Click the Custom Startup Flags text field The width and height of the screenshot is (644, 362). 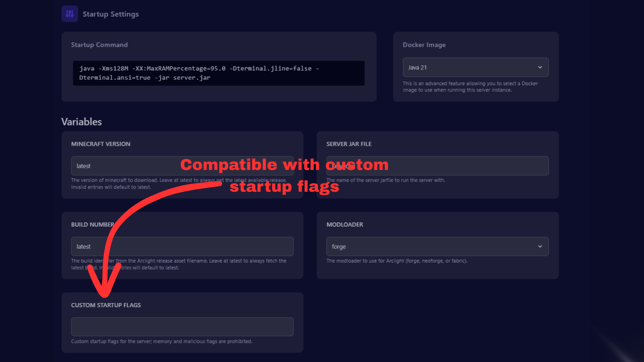182,327
